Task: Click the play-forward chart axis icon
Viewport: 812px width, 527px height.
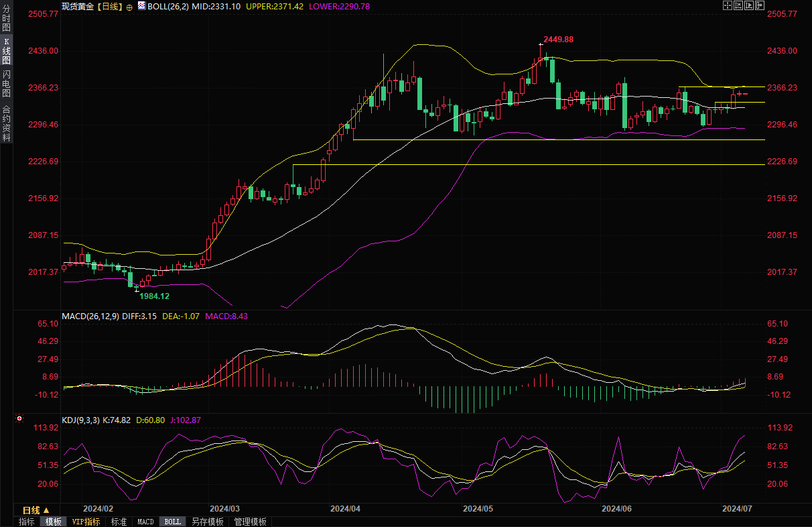Action: coord(749,5)
